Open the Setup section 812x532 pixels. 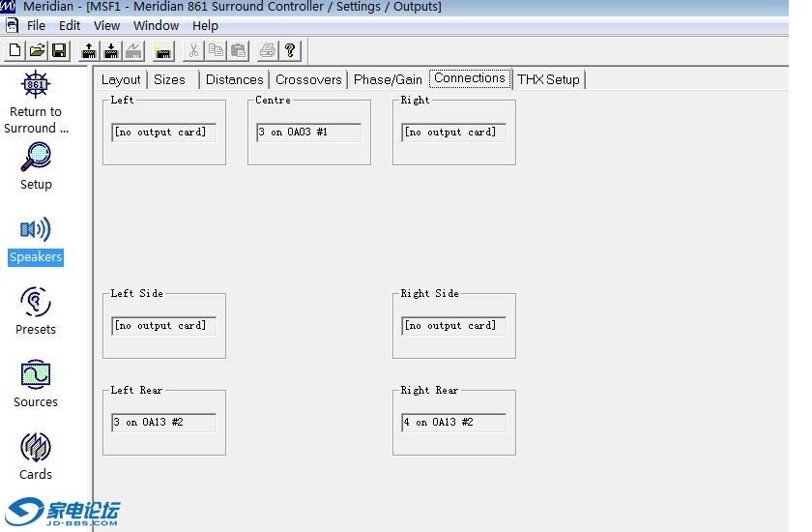click(x=36, y=166)
